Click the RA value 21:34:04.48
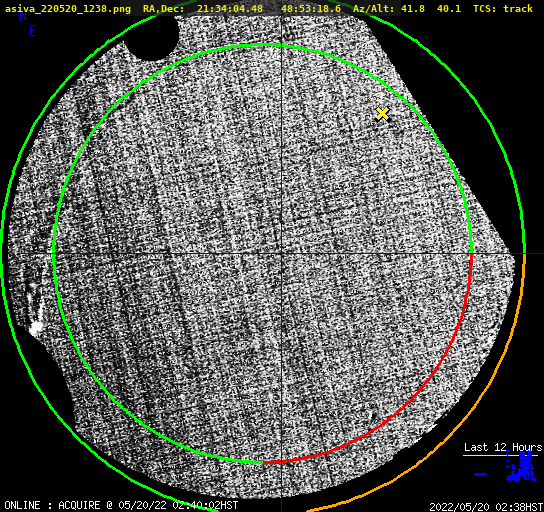Image resolution: width=544 pixels, height=512 pixels. 230,8
